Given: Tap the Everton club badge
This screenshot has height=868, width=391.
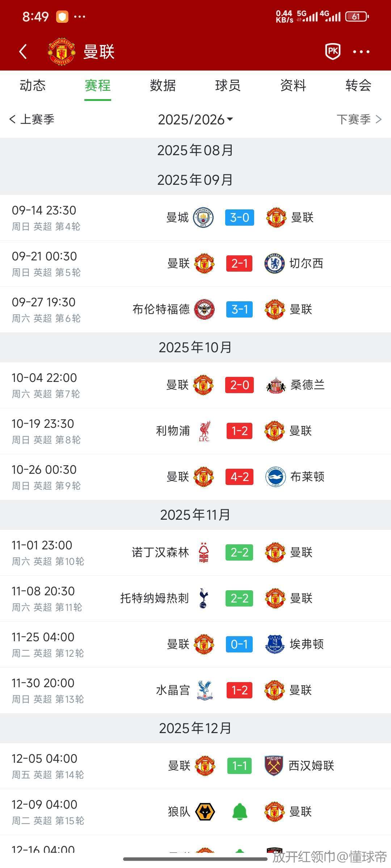Looking at the screenshot, I should (x=275, y=644).
